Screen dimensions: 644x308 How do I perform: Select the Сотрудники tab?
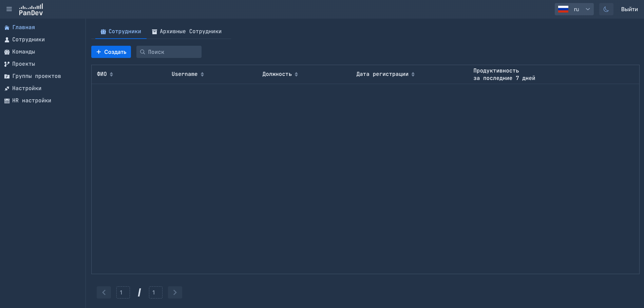120,32
